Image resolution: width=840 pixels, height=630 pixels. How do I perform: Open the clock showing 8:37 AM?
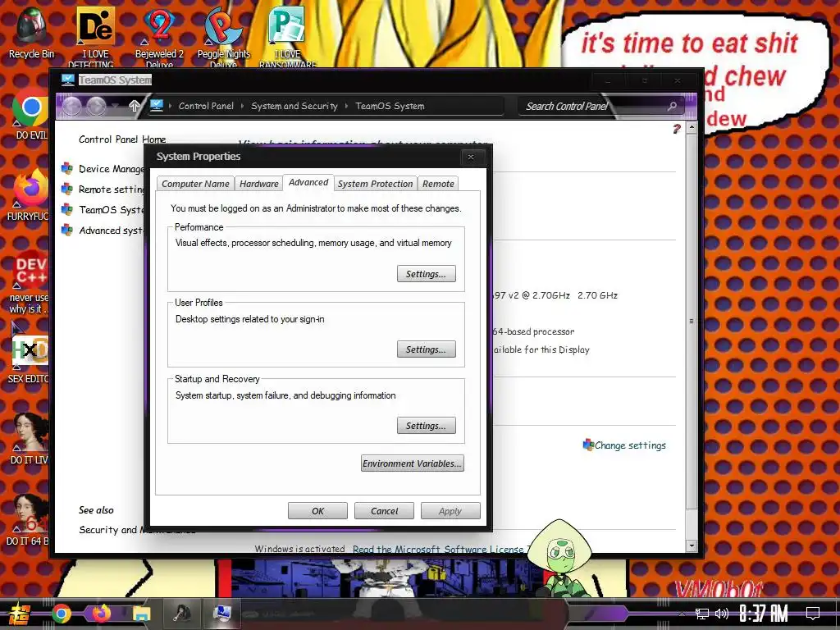[764, 614]
